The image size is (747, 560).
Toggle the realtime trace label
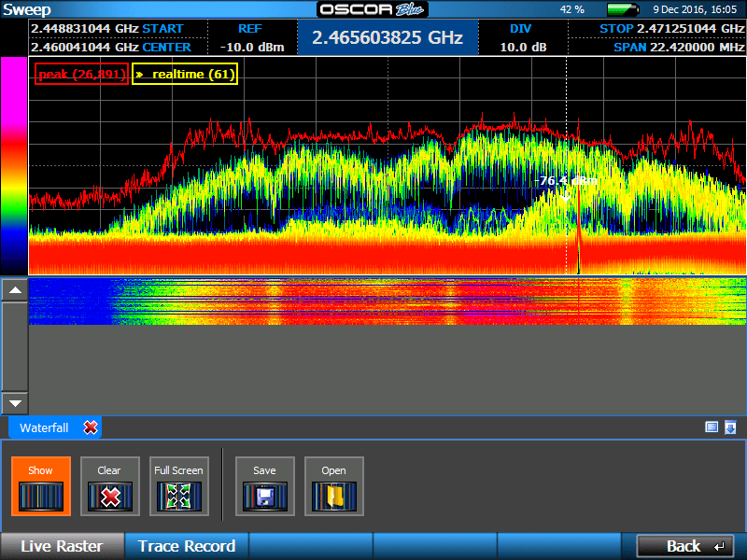[x=184, y=72]
